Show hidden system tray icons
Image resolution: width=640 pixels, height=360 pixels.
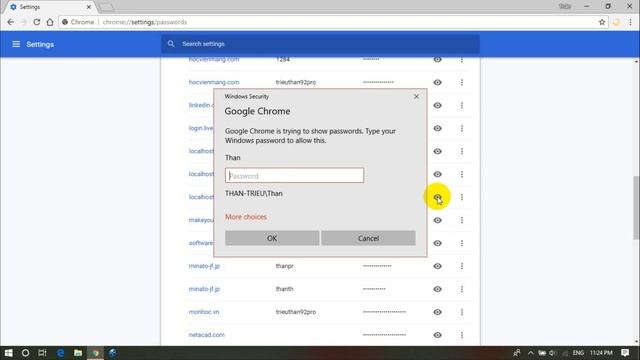pos(531,353)
